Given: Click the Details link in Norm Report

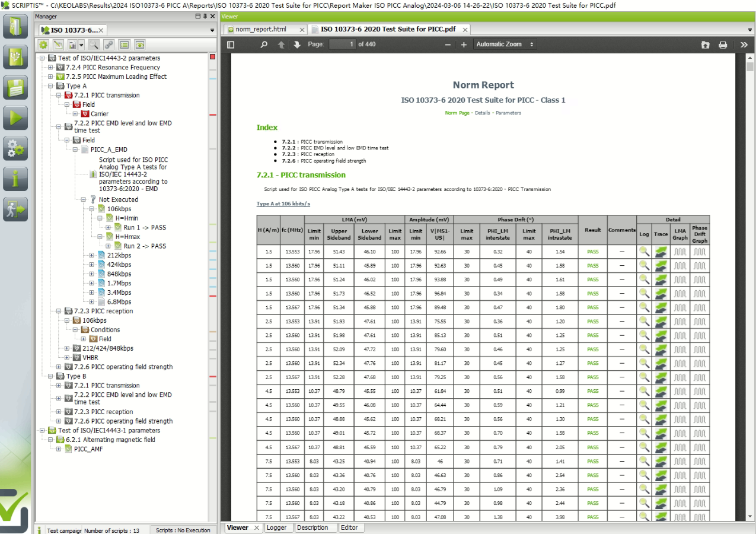Looking at the screenshot, I should coord(482,113).
